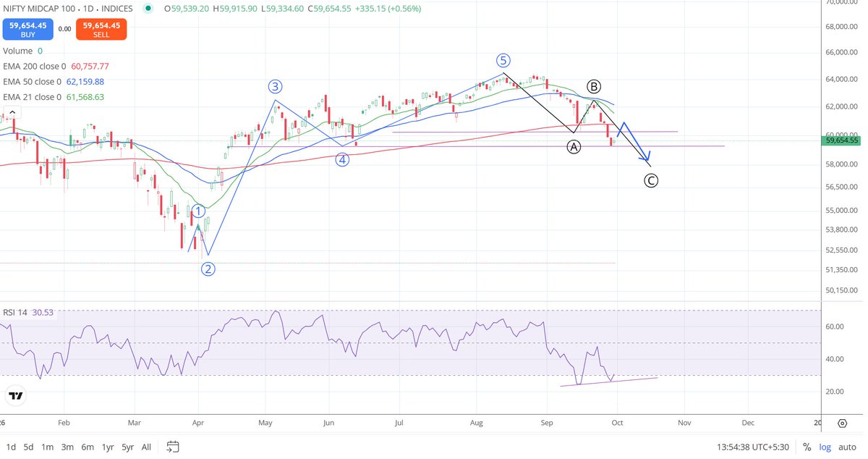Select the 1d time range
This screenshot has height=459, width=868.
point(11,447)
